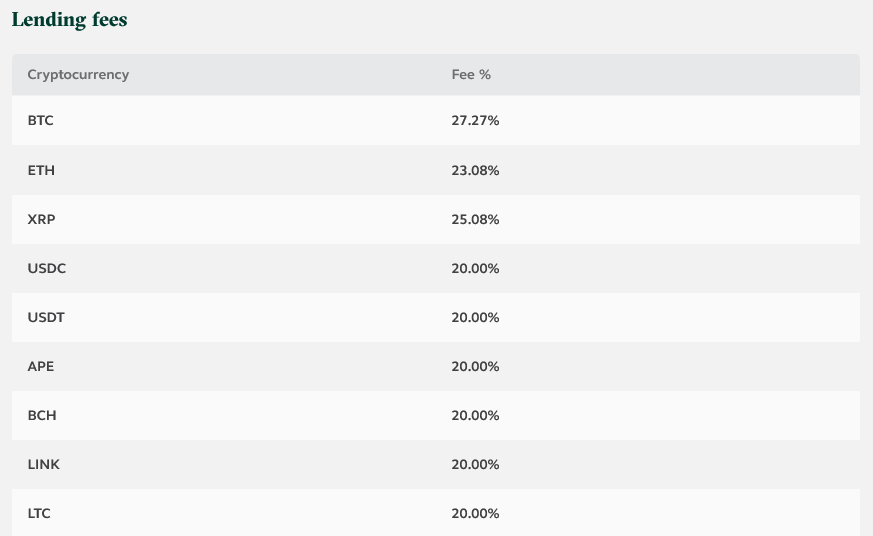This screenshot has width=873, height=536.
Task: Select the Cryptocurrency column header
Action: tap(78, 75)
